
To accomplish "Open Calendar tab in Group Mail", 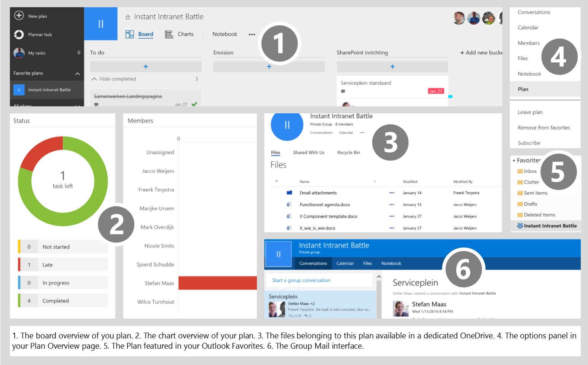I will [x=345, y=263].
